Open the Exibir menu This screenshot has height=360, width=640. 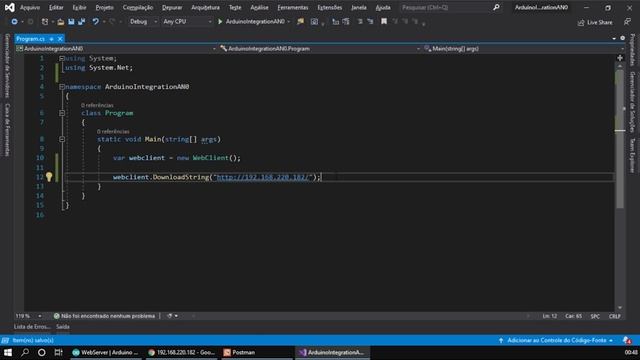(x=79, y=7)
